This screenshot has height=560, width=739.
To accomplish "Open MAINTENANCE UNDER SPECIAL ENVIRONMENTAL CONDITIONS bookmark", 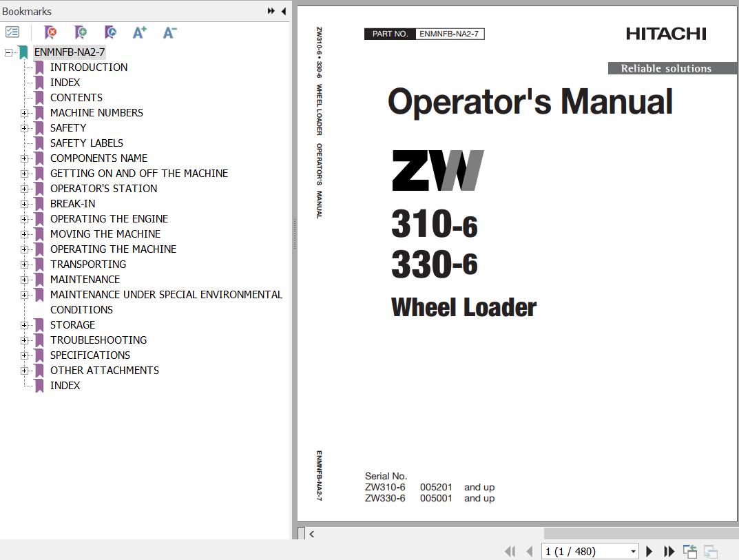I will coord(167,302).
